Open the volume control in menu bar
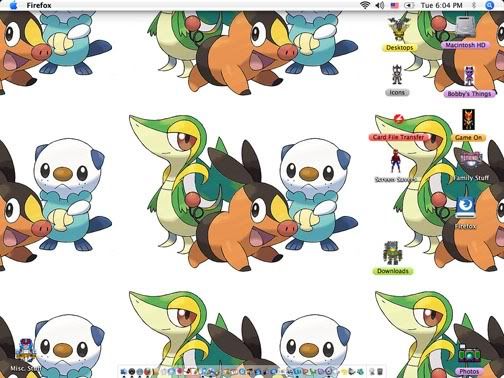 pyautogui.click(x=380, y=5)
